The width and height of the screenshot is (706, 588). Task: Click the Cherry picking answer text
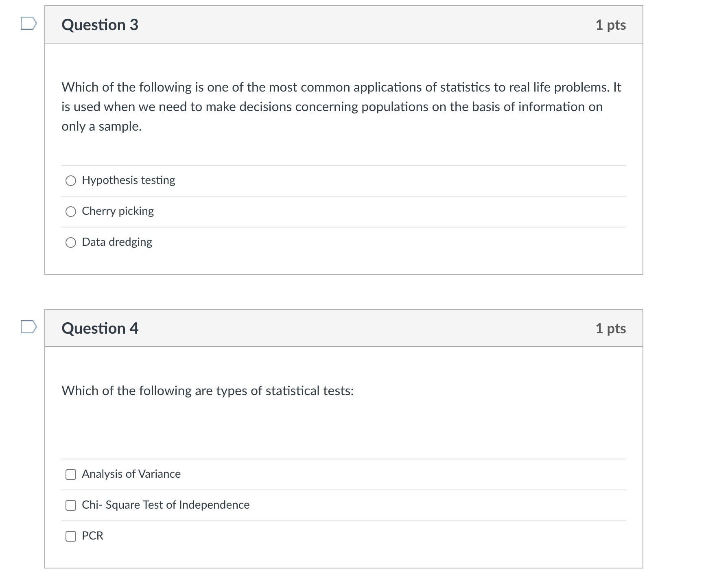click(118, 211)
